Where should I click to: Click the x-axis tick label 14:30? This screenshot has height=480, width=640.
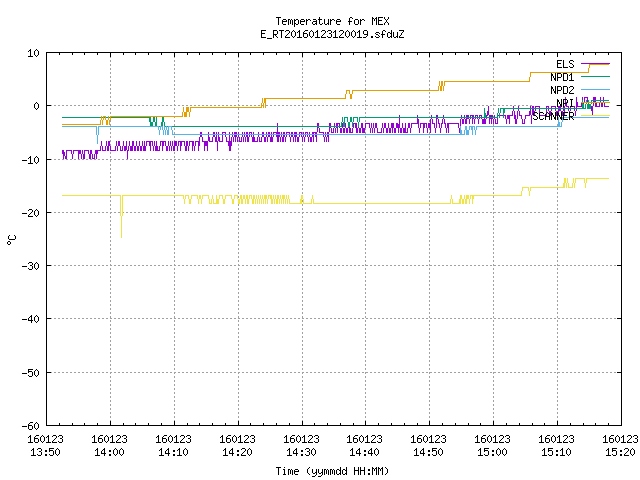tap(302, 452)
